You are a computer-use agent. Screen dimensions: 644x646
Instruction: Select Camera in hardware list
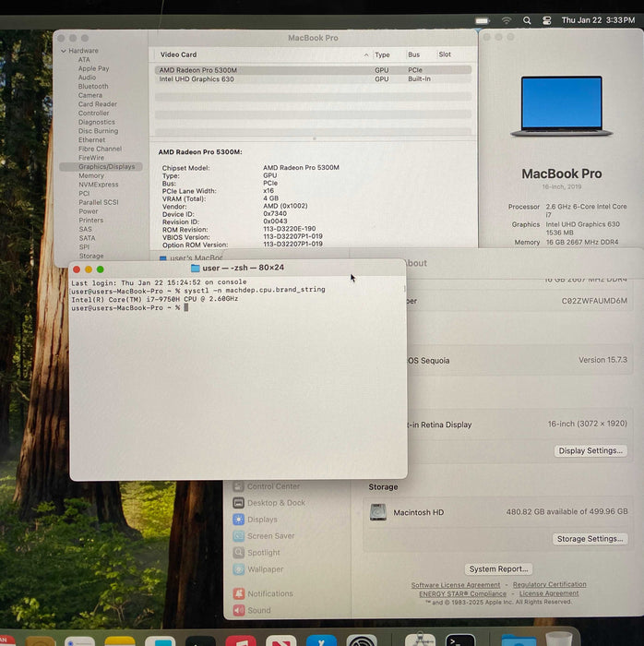point(90,95)
